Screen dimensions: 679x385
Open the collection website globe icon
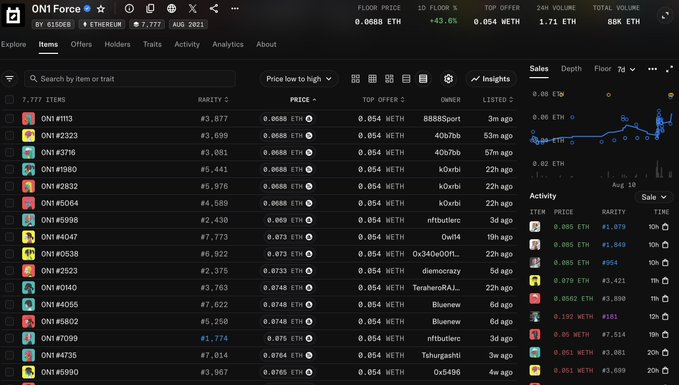click(x=171, y=8)
